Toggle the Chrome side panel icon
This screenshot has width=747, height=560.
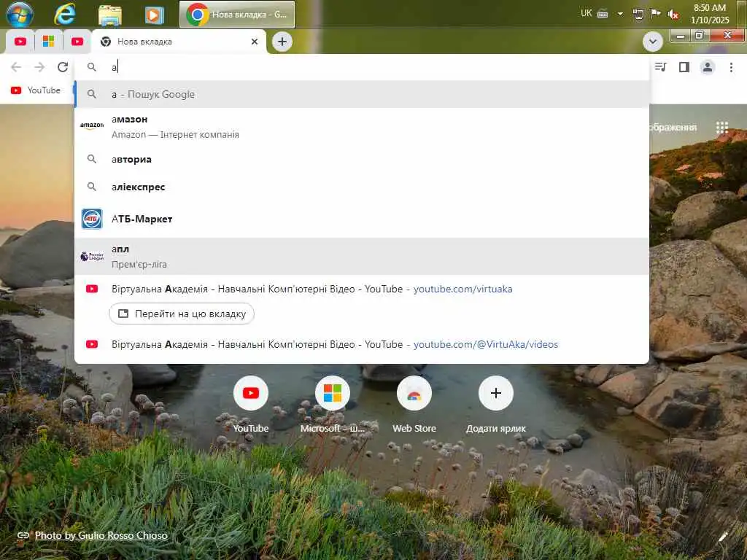tap(684, 67)
